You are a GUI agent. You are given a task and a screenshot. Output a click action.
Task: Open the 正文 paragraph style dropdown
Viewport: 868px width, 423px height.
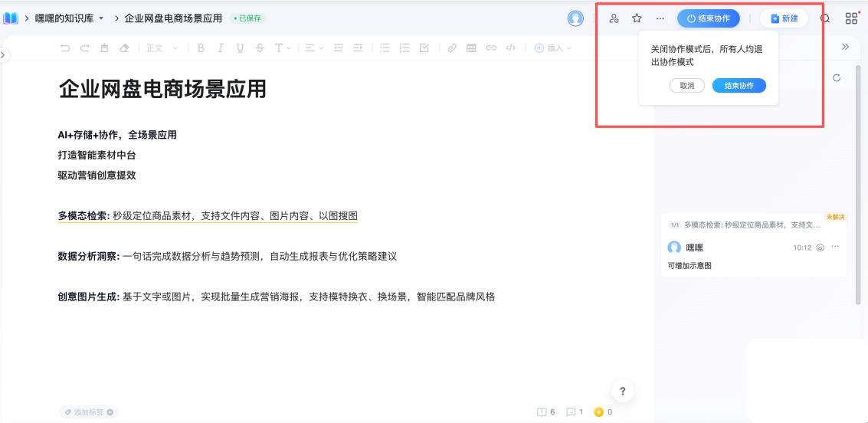tap(162, 48)
